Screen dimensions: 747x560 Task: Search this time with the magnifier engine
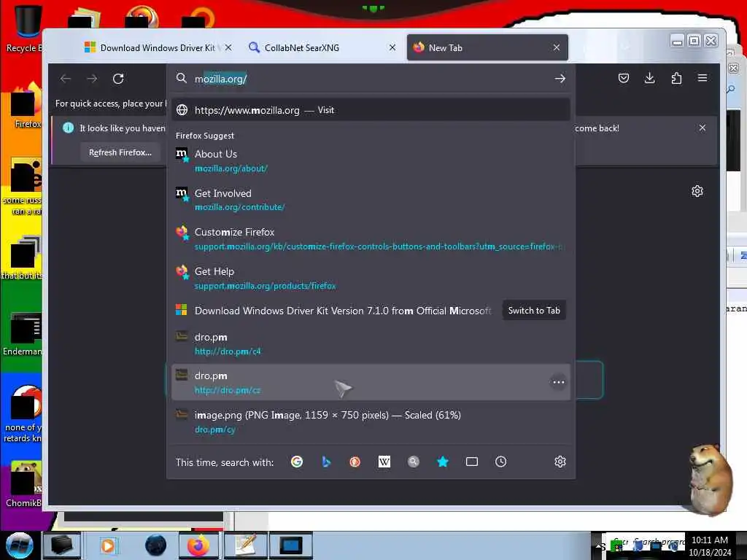click(x=414, y=462)
